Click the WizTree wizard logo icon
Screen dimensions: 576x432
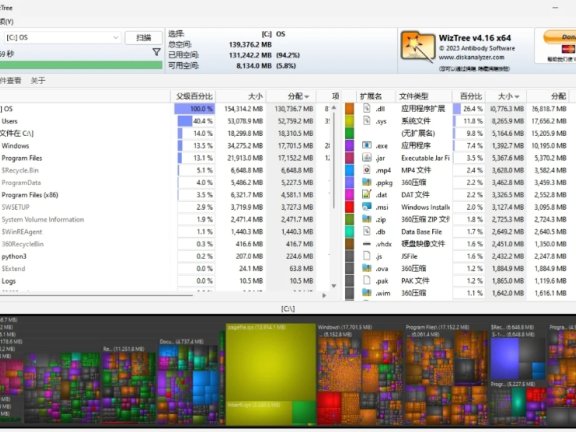tap(417, 47)
